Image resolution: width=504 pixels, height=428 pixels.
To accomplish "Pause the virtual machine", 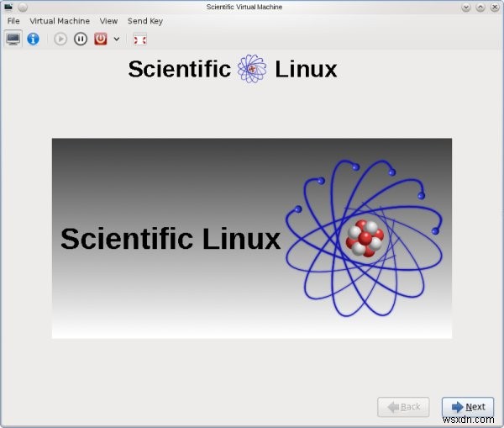I will tap(81, 40).
